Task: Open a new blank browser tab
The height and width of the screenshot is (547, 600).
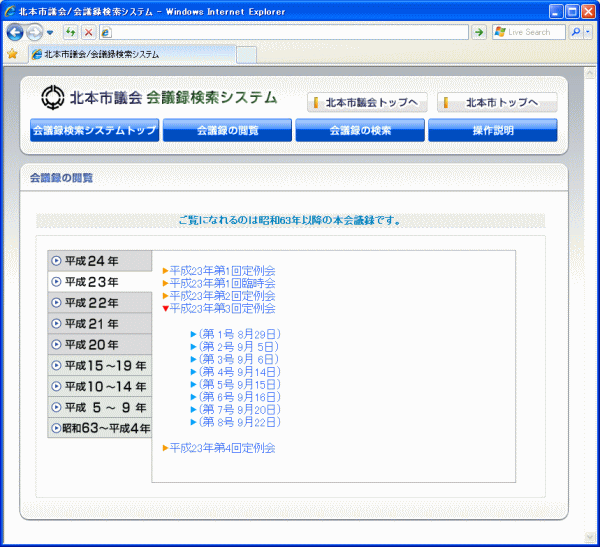Action: [x=246, y=55]
